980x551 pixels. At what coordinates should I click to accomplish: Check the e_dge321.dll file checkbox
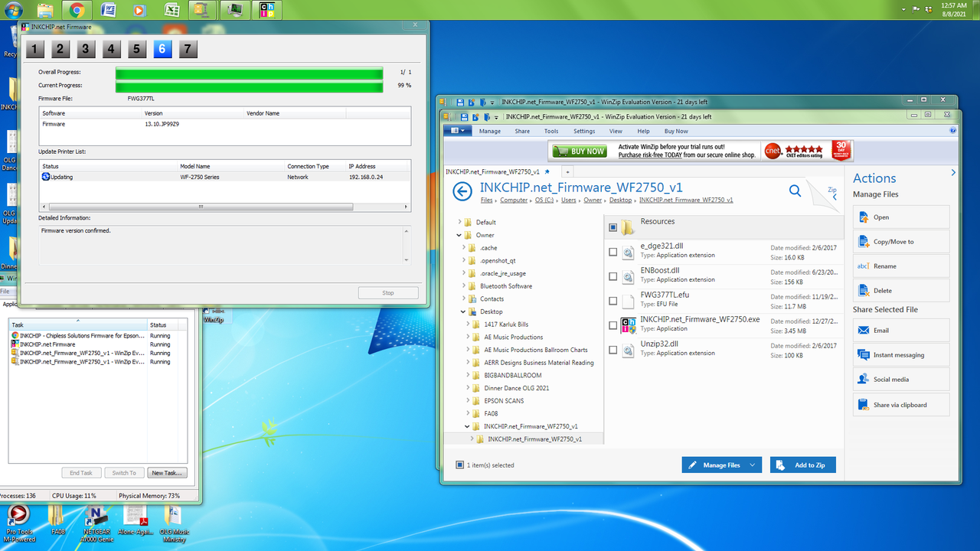613,252
